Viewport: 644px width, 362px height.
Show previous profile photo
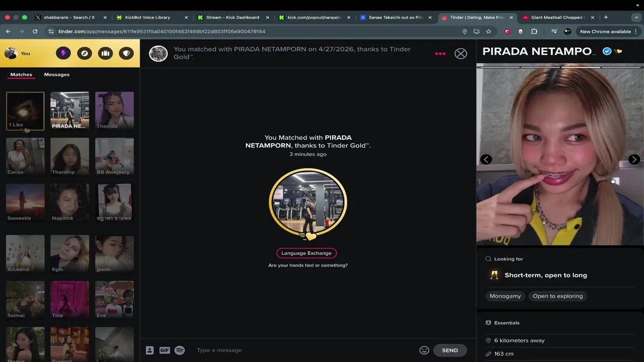(x=486, y=159)
